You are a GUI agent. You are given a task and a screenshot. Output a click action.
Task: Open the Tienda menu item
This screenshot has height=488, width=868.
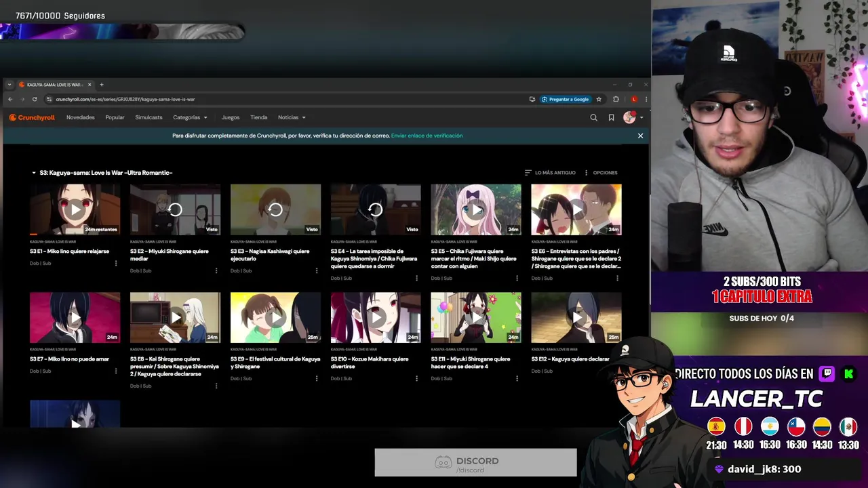tap(259, 117)
